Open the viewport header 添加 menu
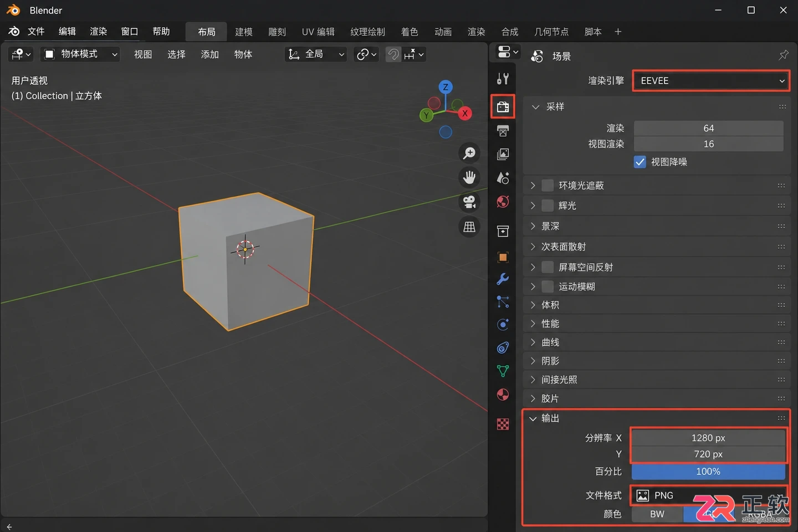798x532 pixels. [210, 54]
